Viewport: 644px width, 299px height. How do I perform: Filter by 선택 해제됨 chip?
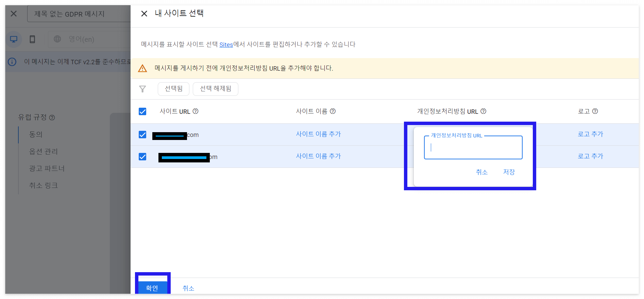coord(216,89)
